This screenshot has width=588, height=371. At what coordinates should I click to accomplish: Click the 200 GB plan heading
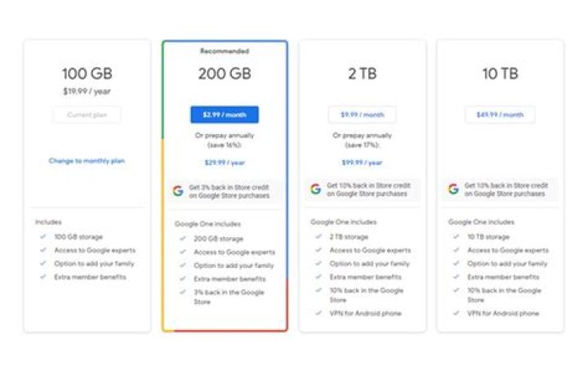225,74
